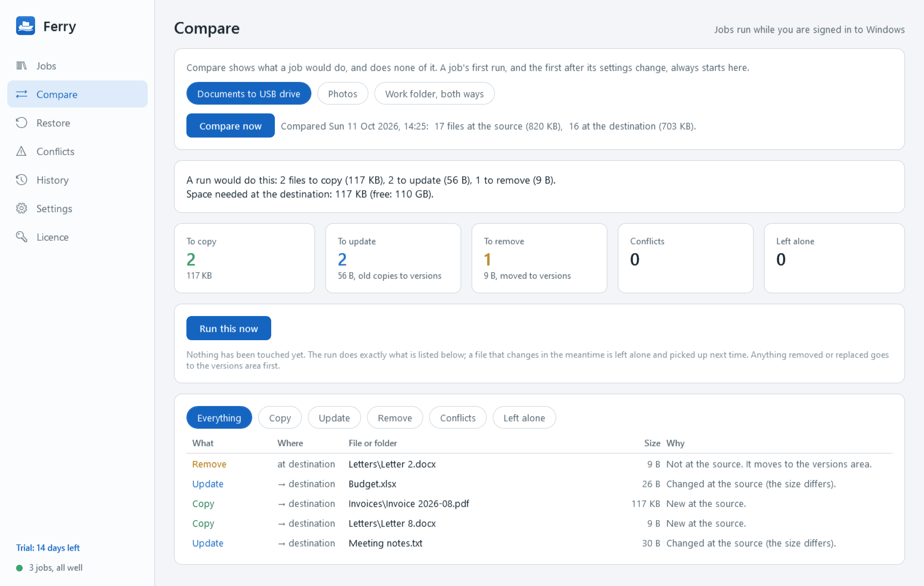This screenshot has height=586, width=924.
Task: Click the To update summary card
Action: [393, 258]
